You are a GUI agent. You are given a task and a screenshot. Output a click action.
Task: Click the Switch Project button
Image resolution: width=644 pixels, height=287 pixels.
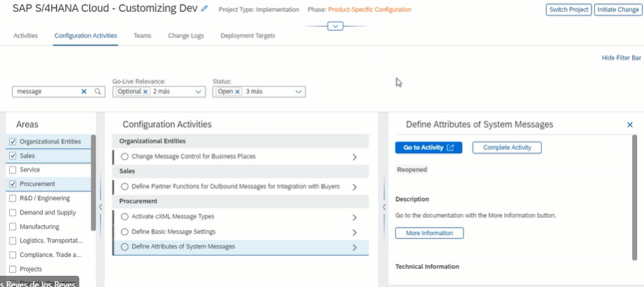[568, 10]
